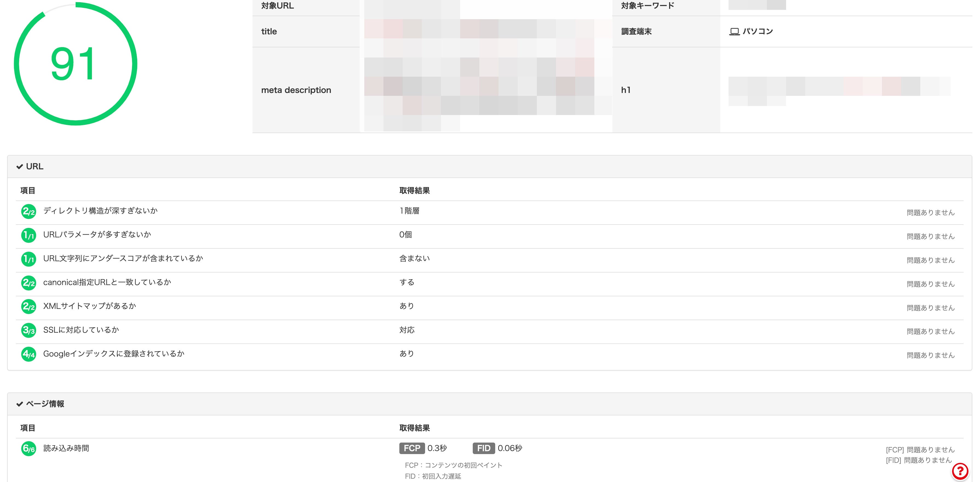Click the 1/1 badge for URL parameter count
This screenshot has width=980, height=482.
tap(28, 236)
